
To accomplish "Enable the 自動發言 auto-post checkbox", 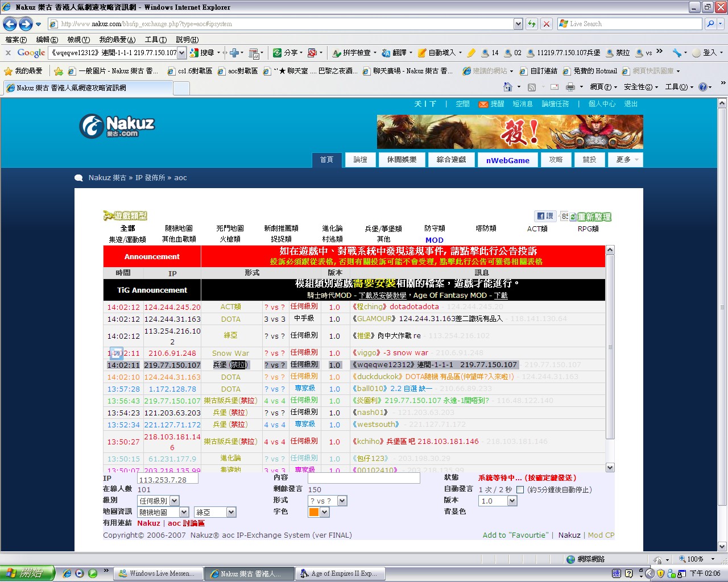I will (520, 489).
